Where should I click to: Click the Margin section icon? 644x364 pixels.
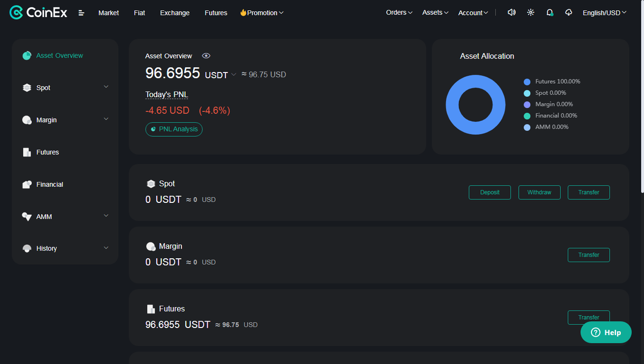point(151,246)
